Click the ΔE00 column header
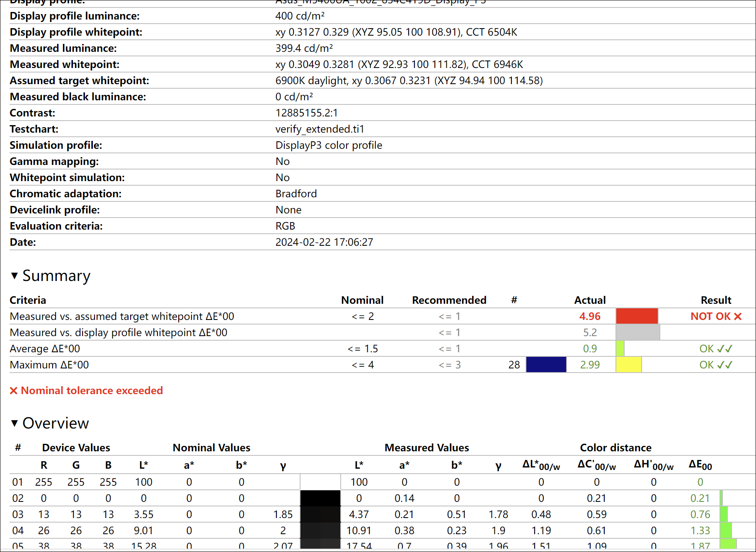This screenshot has height=552, width=756. (700, 465)
